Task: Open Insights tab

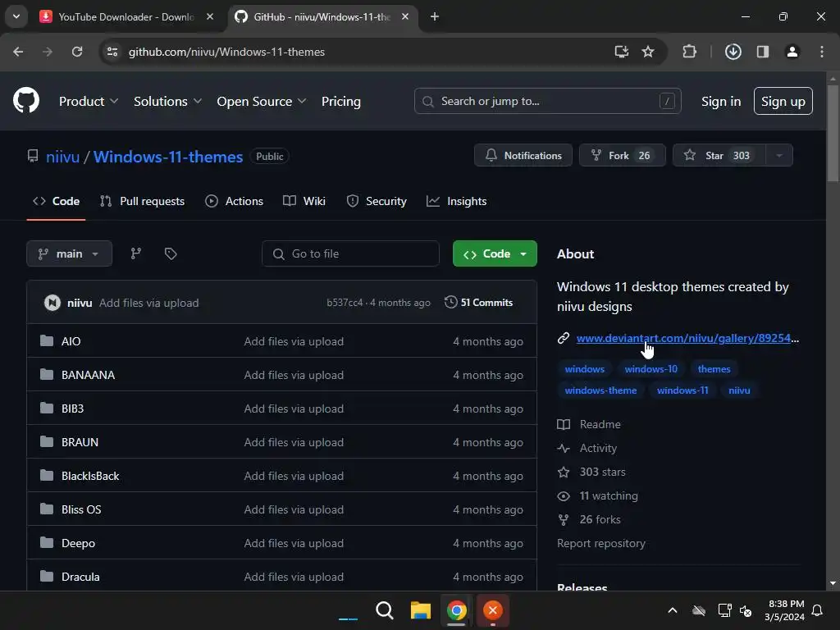Action: pyautogui.click(x=456, y=202)
